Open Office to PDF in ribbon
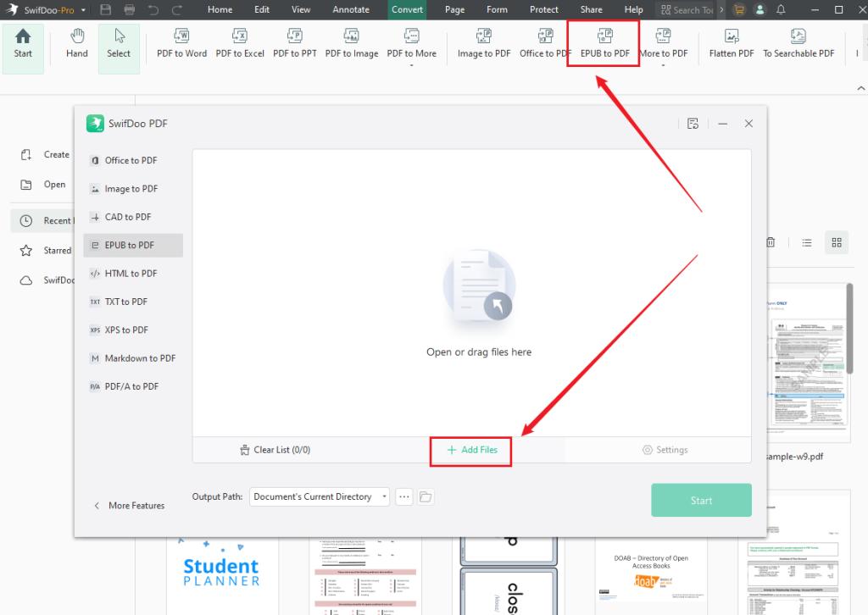The width and height of the screenshot is (868, 615). [x=545, y=44]
